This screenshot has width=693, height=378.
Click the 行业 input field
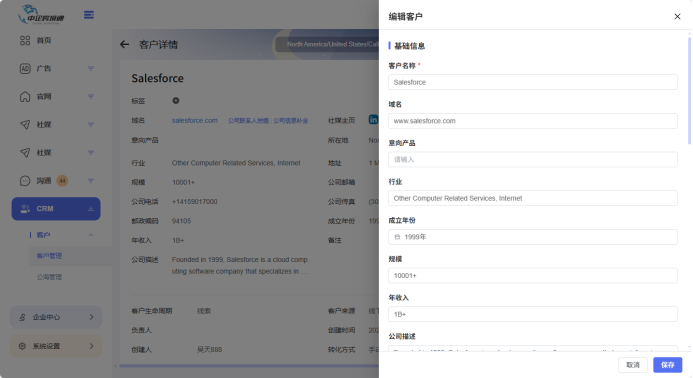(533, 198)
